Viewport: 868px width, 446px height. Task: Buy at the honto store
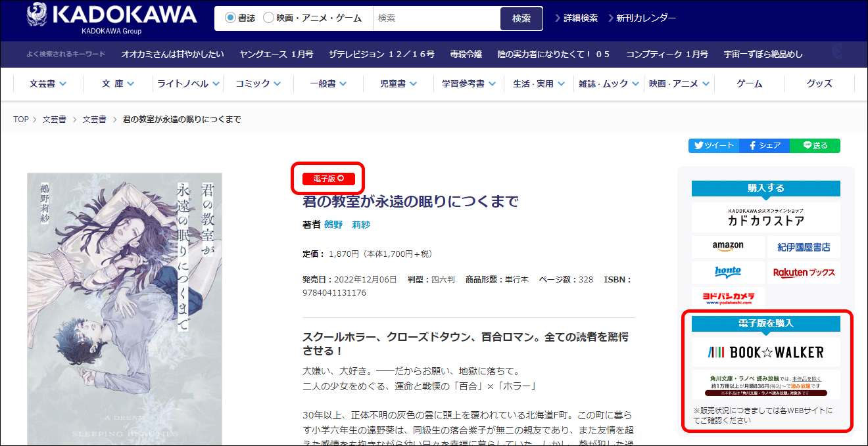(728, 272)
